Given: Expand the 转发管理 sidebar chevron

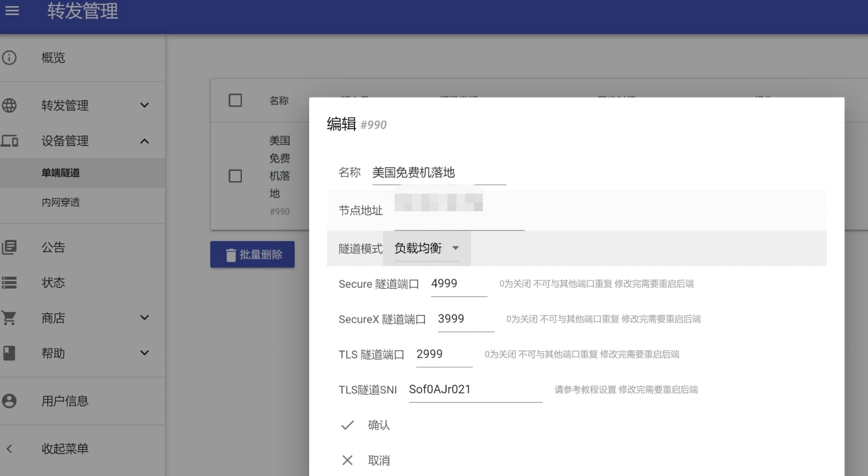Looking at the screenshot, I should point(144,105).
